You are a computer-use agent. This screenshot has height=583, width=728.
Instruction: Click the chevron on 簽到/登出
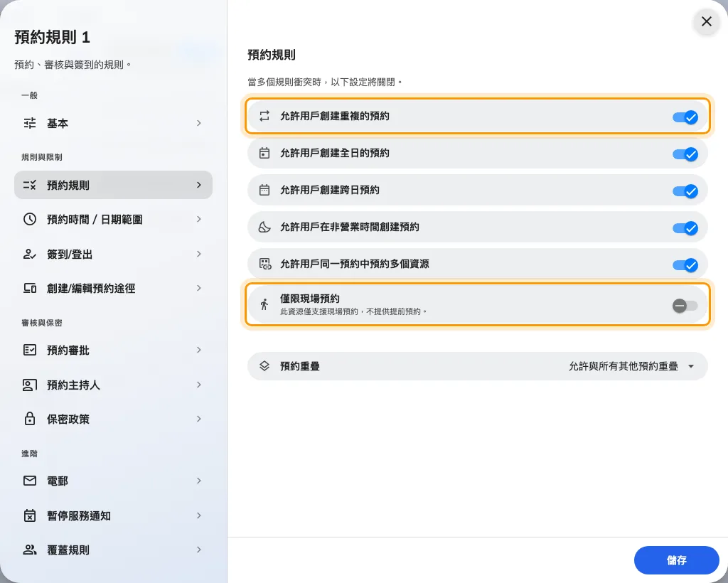[x=199, y=254]
